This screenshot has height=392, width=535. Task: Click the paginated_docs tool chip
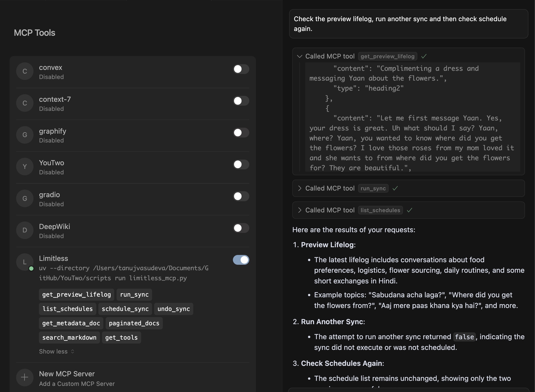click(x=134, y=323)
